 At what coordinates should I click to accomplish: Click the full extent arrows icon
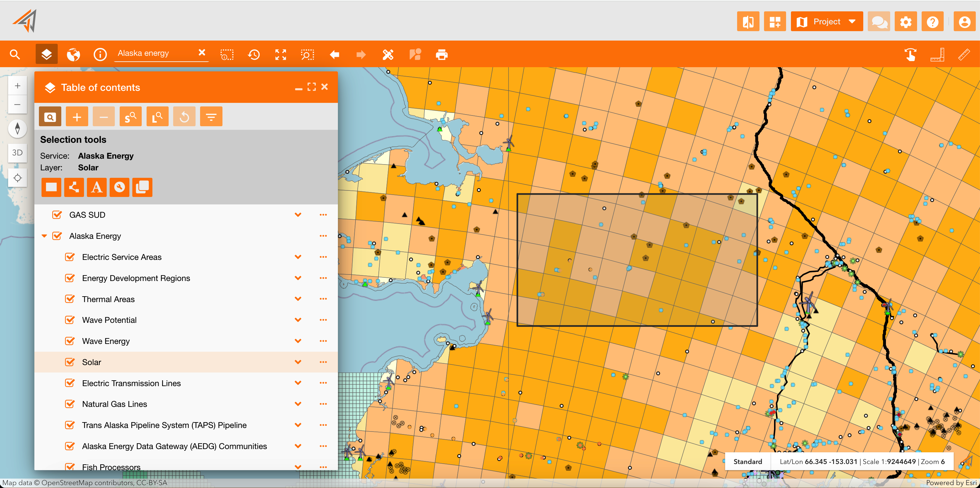coord(281,55)
